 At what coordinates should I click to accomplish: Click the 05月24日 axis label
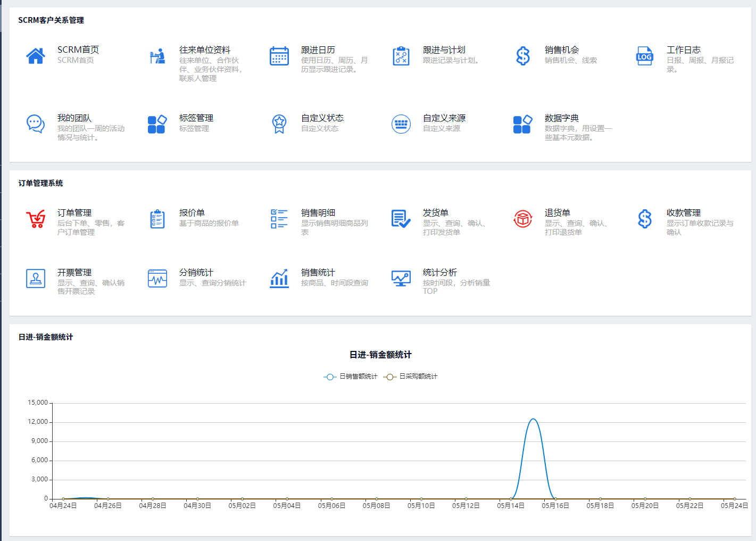click(734, 506)
